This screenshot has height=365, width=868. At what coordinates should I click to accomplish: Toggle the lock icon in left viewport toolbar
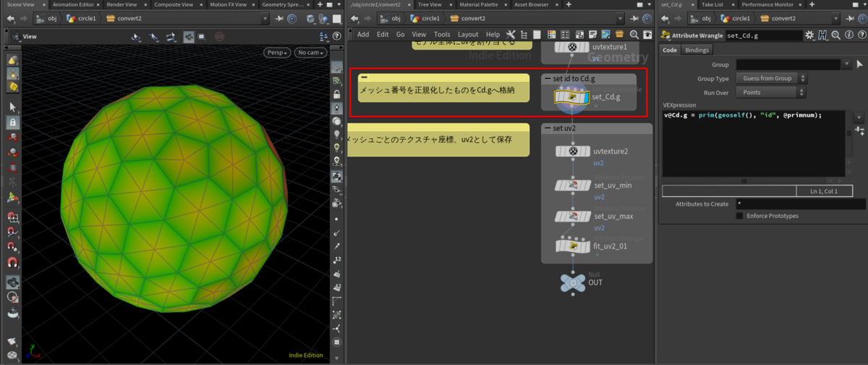tap(12, 122)
